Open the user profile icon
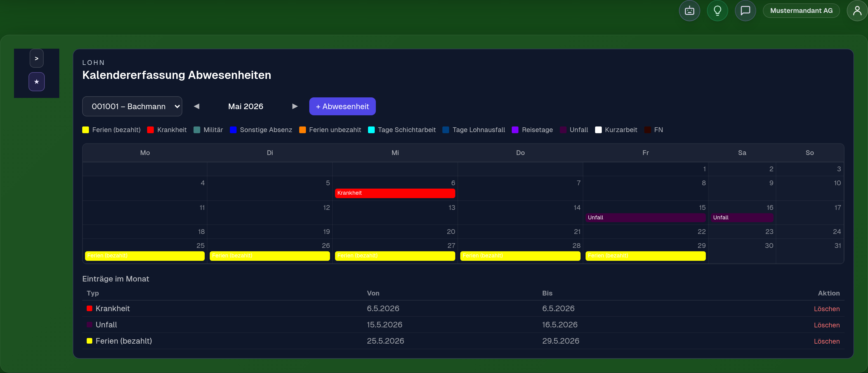 click(x=857, y=11)
